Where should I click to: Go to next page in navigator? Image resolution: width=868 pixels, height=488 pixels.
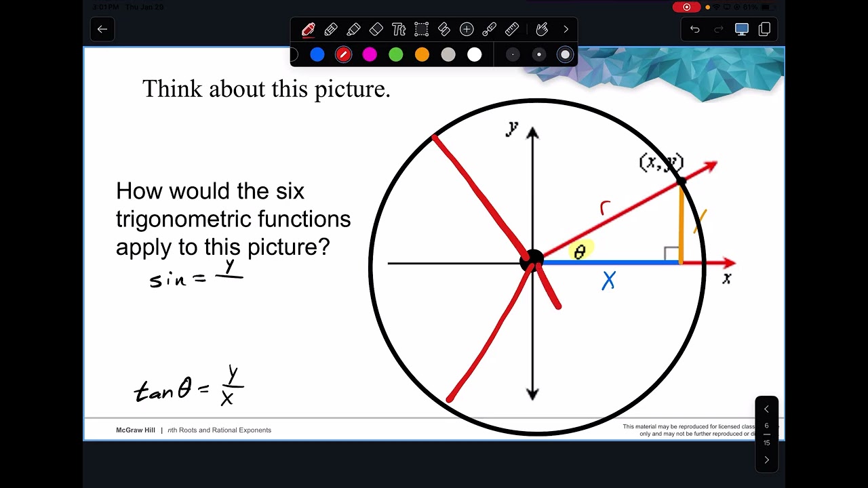tap(766, 460)
